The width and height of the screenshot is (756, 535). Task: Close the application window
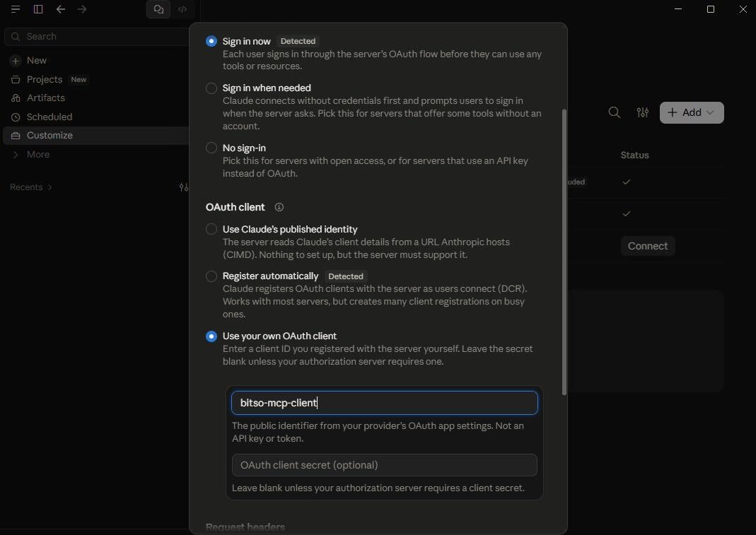(x=743, y=9)
